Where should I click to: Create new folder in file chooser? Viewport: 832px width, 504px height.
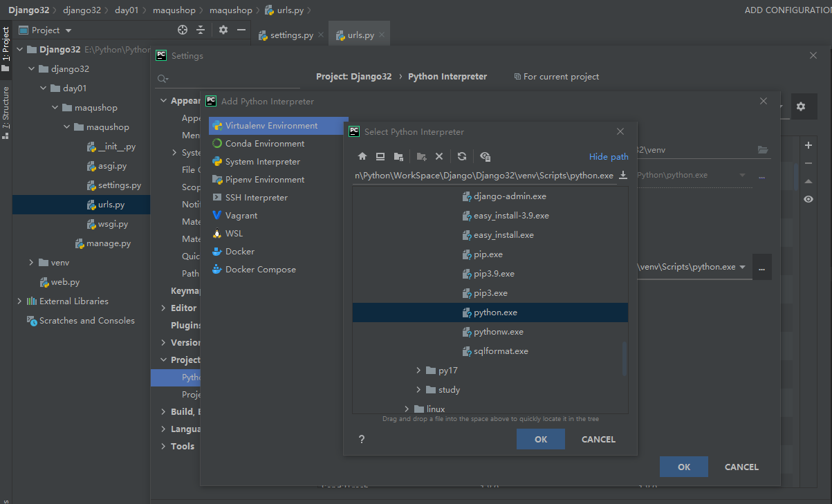(421, 156)
